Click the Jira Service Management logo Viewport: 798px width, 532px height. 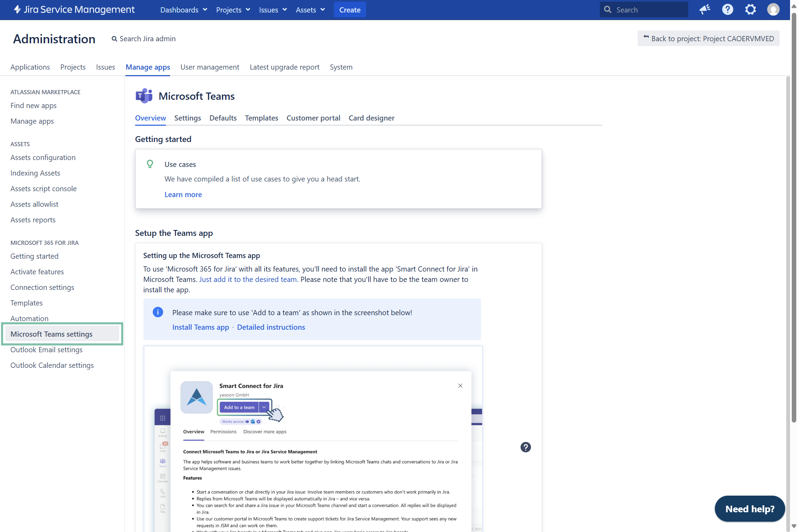pos(74,10)
